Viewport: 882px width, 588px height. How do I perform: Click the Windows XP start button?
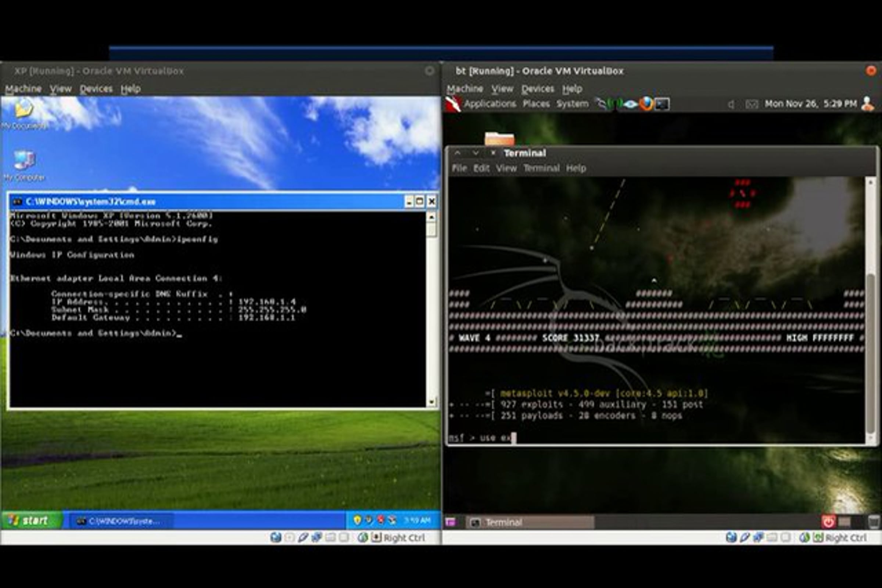click(32, 520)
